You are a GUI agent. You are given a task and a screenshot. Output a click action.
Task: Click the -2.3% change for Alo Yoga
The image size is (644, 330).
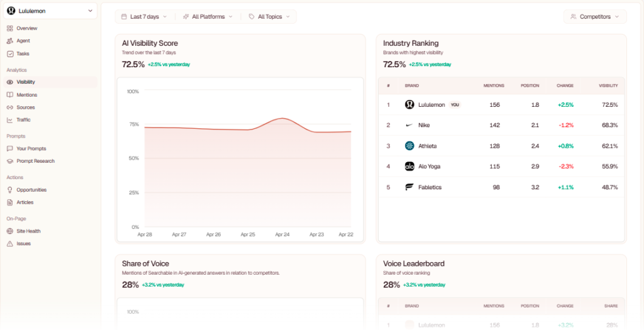(565, 166)
